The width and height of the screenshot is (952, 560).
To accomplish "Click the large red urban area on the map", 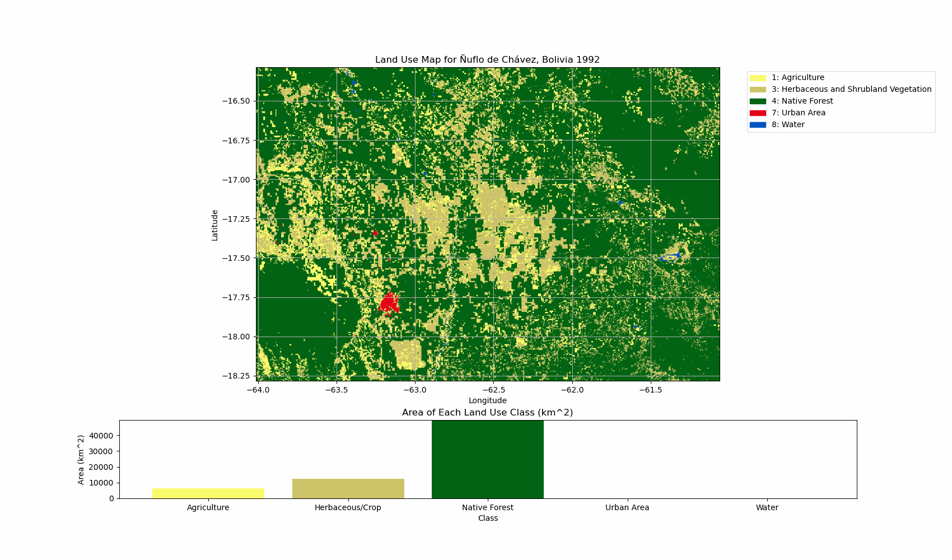I will point(389,304).
